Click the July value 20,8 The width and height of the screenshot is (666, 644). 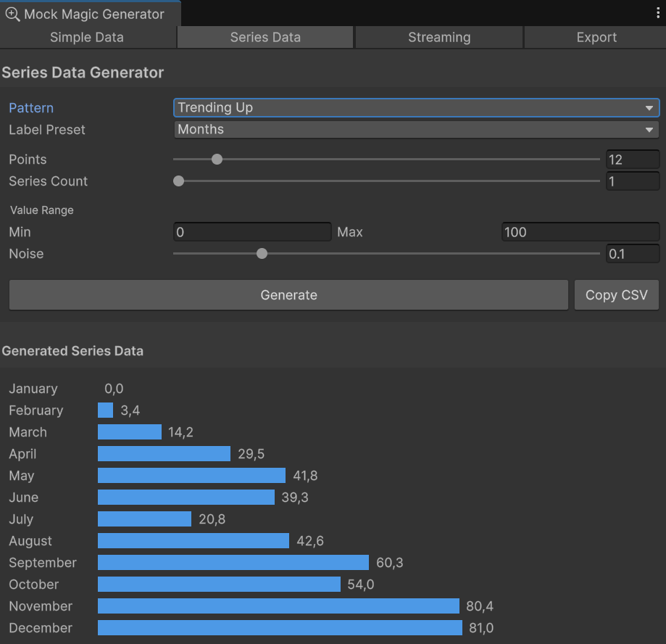(212, 519)
